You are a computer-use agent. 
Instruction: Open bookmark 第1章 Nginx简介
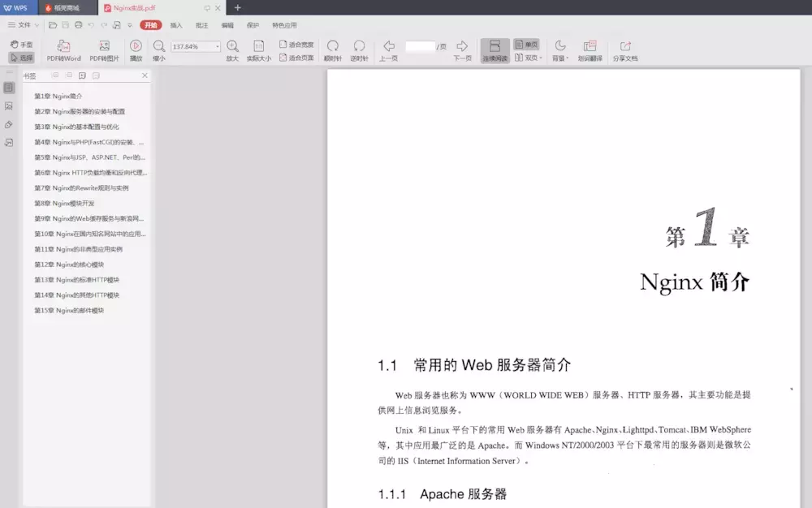tap(58, 97)
